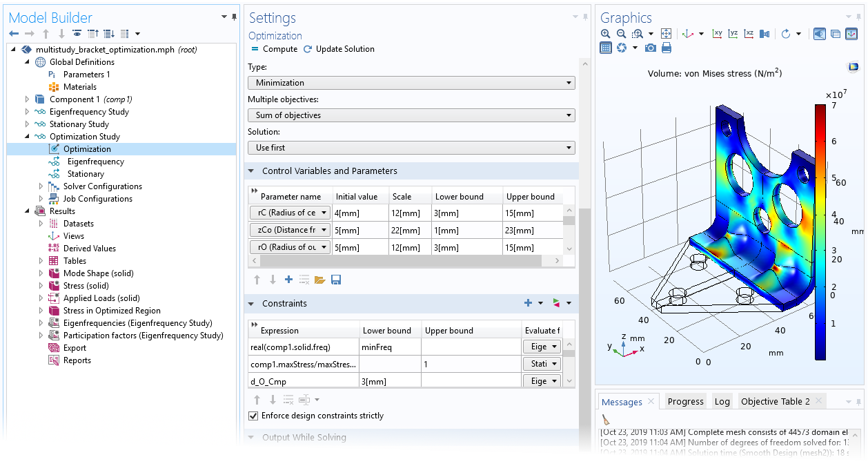
Task: Expand the Component 1 tree node
Action: pos(28,99)
